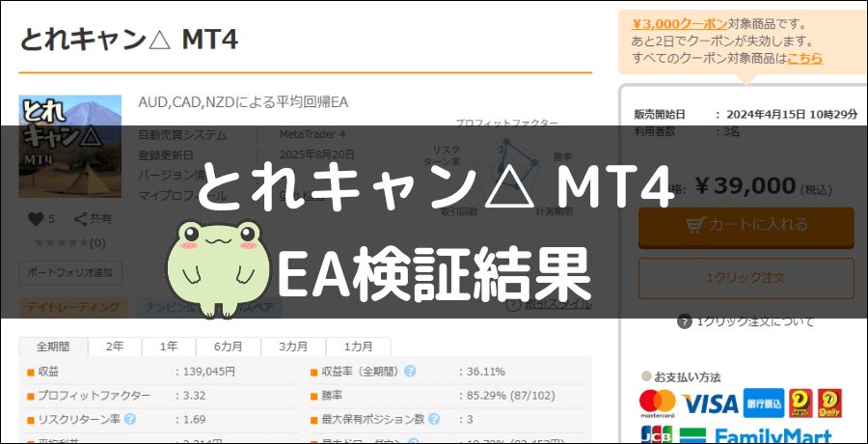Click help icon for 1クリック注文について
This screenshot has height=444, width=868.
(685, 321)
